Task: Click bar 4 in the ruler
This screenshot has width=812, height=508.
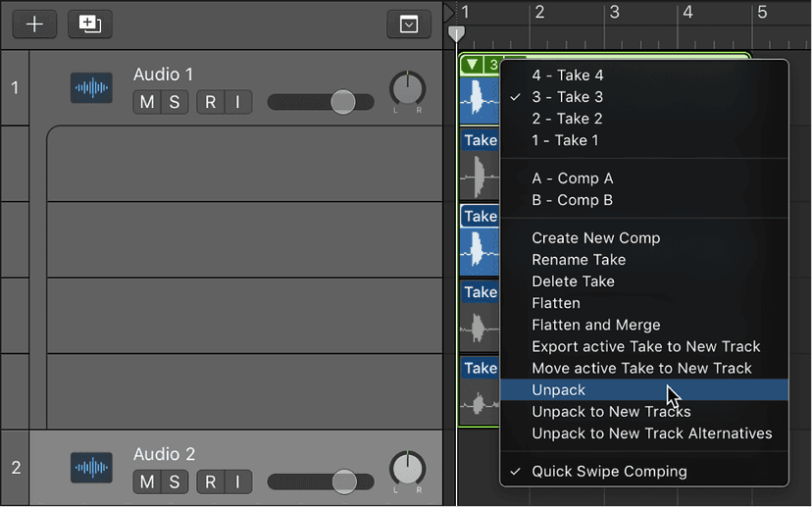Action: point(687,12)
